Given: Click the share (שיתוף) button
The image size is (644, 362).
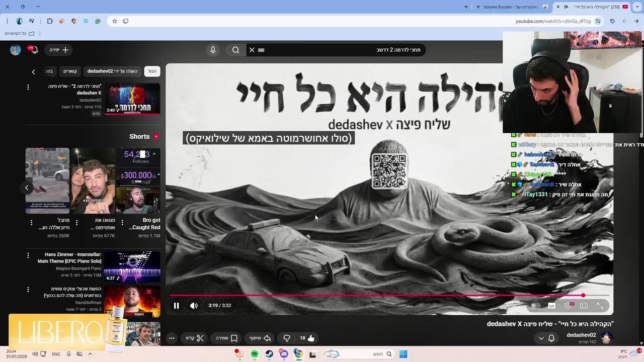Looking at the screenshot, I should pyautogui.click(x=260, y=338).
